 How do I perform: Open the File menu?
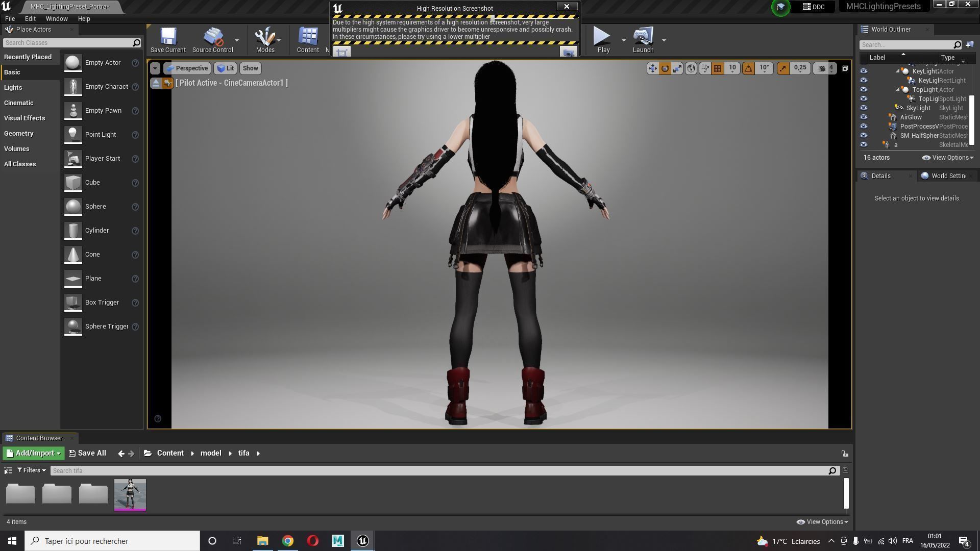tap(10, 19)
